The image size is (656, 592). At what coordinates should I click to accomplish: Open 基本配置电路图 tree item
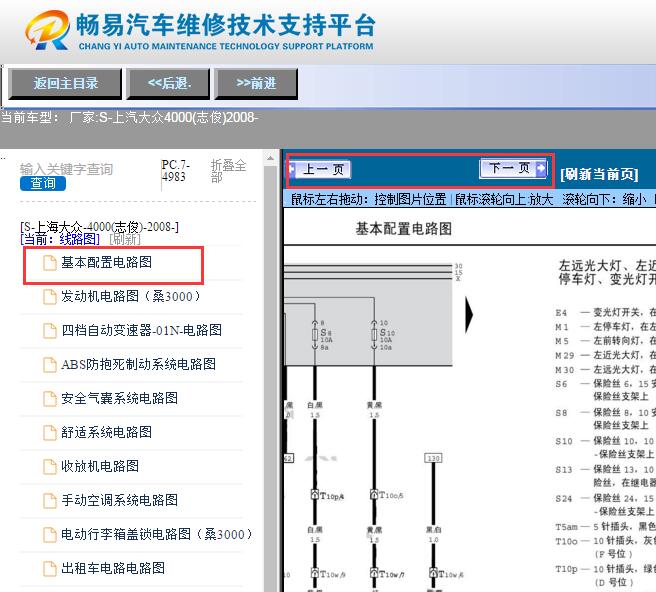(x=106, y=262)
